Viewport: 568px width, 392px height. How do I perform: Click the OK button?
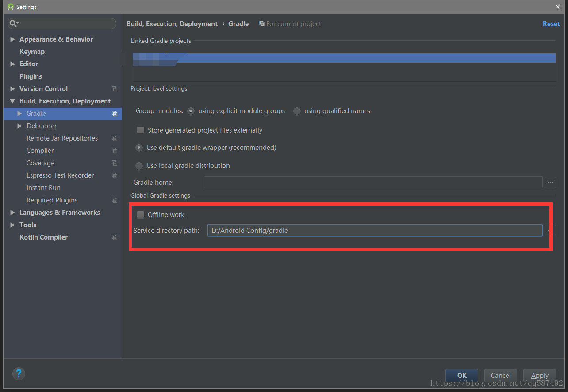pyautogui.click(x=462, y=375)
